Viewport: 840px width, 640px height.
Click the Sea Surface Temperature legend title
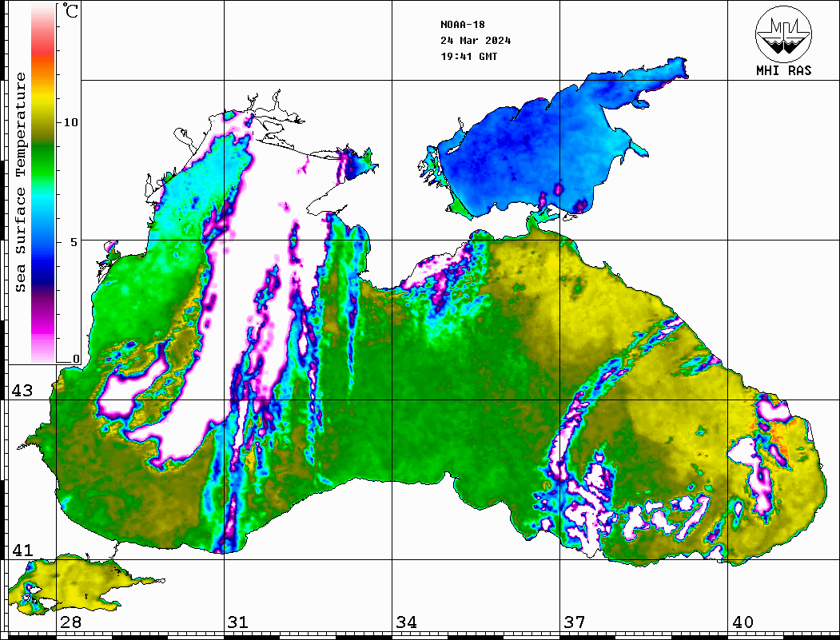point(21,183)
